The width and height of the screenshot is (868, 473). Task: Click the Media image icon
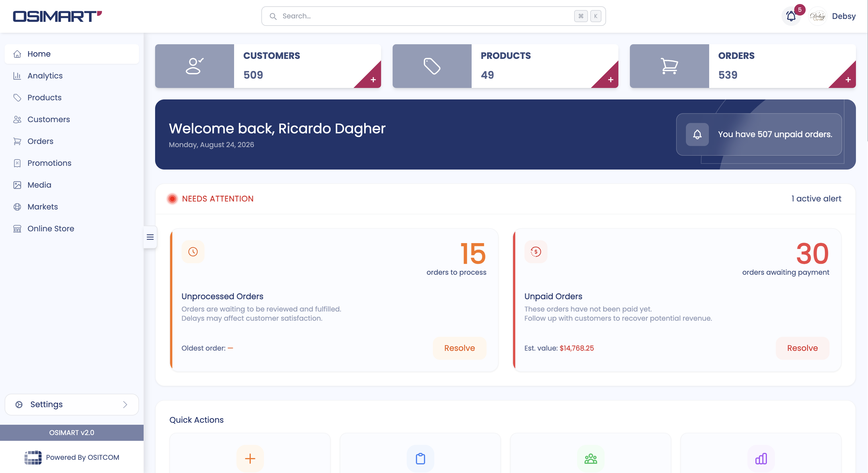17,185
